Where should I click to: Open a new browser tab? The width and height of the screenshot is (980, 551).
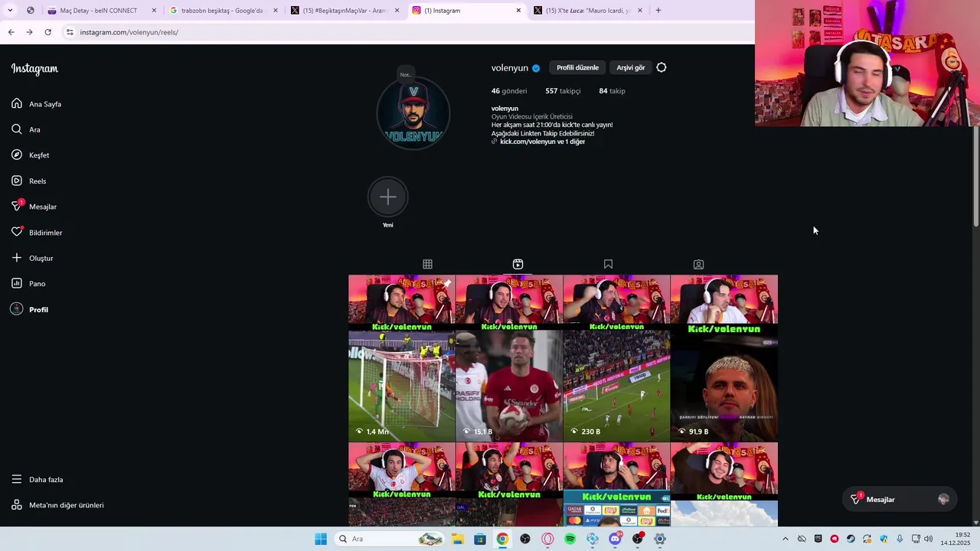(x=658, y=11)
